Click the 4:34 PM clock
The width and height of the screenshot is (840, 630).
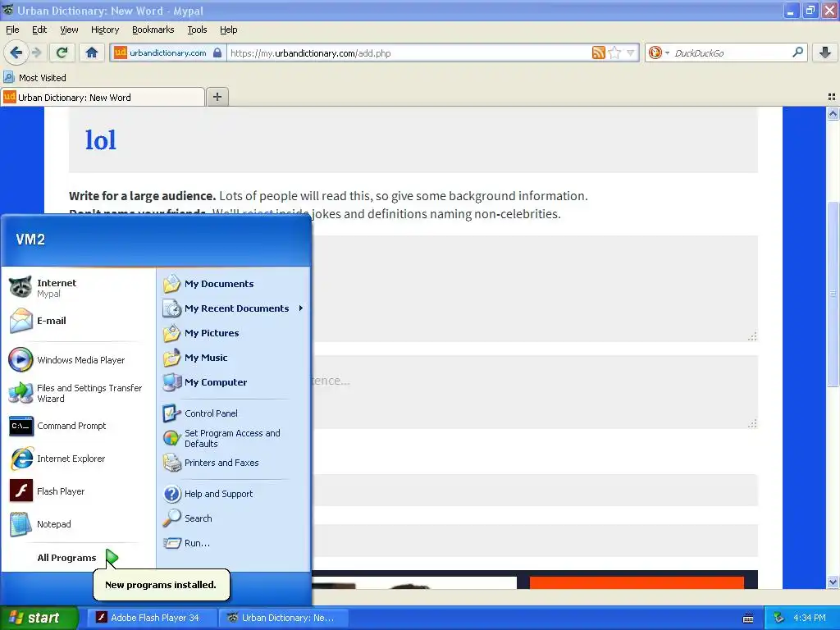pyautogui.click(x=810, y=618)
